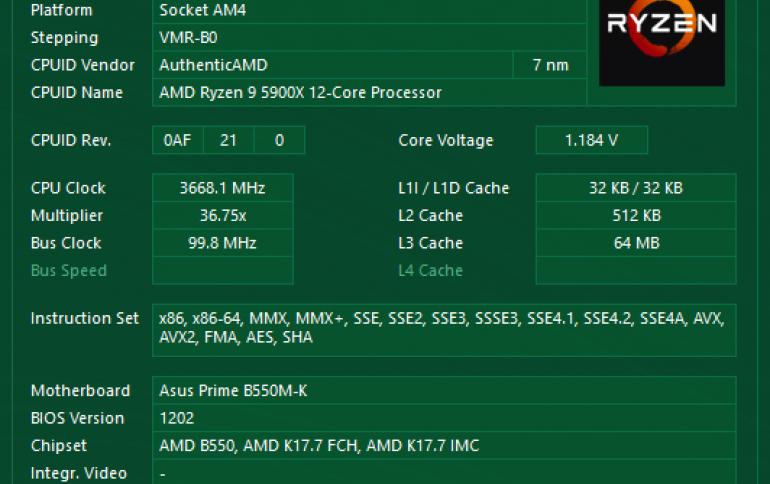Click the Stepping label
Image resolution: width=770 pixels, height=484 pixels.
[x=64, y=38]
